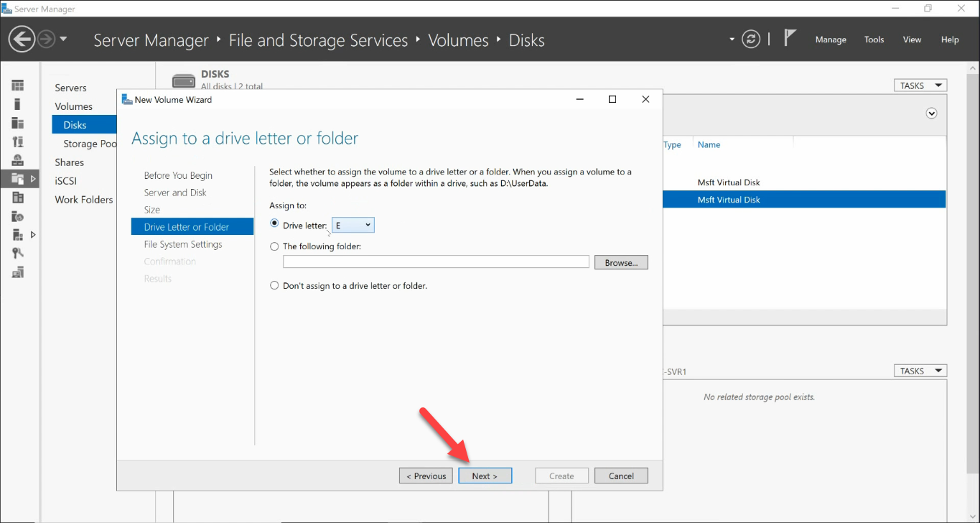Select File and Storage Services sidebar icon
Screen dimensions: 980x523
(x=18, y=179)
